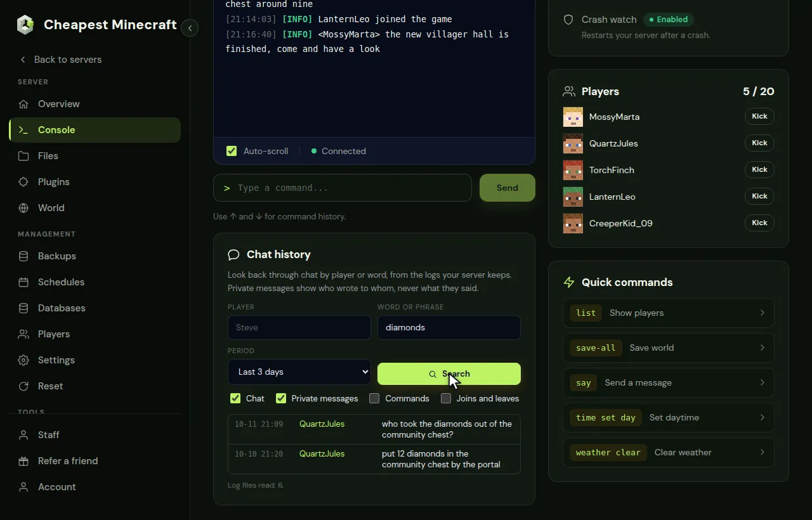Click the Settings gear icon in sidebar
Image resolution: width=812 pixels, height=520 pixels.
coord(23,360)
